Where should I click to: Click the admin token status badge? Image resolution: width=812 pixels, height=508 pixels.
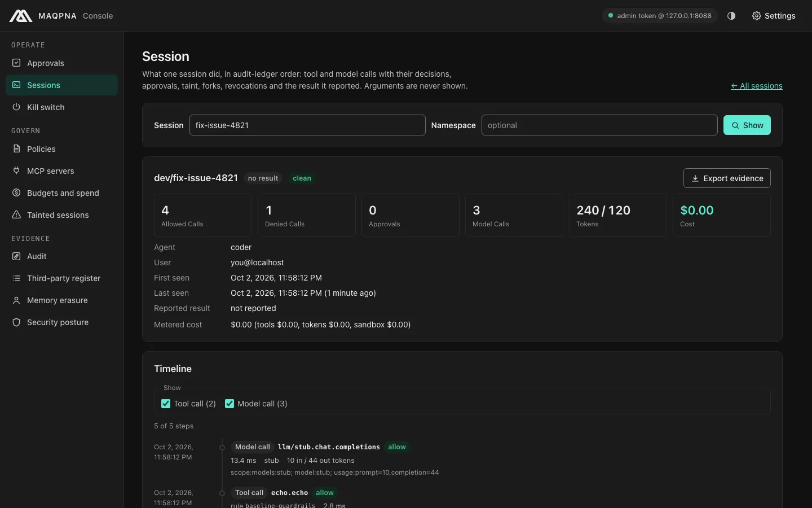(660, 16)
